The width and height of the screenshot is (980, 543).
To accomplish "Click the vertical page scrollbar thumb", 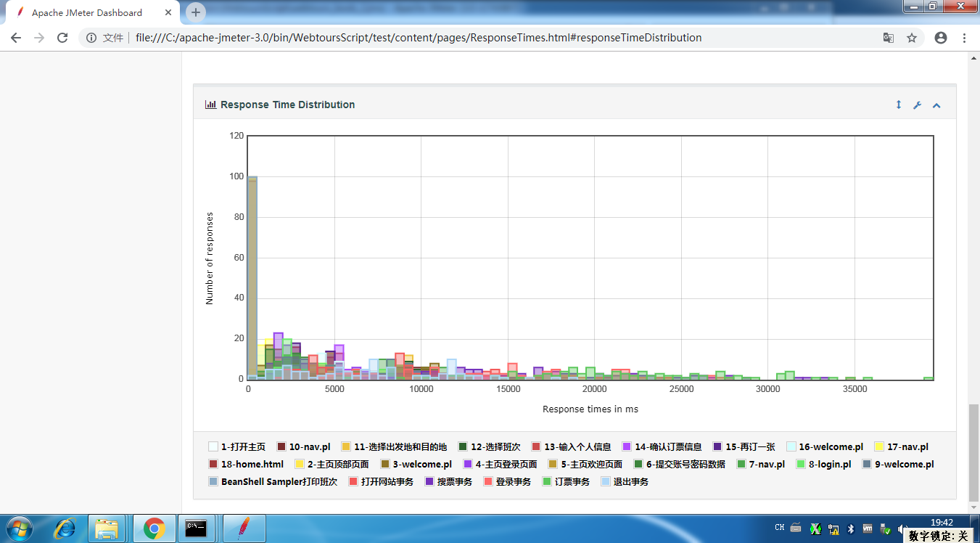I will coord(973,452).
